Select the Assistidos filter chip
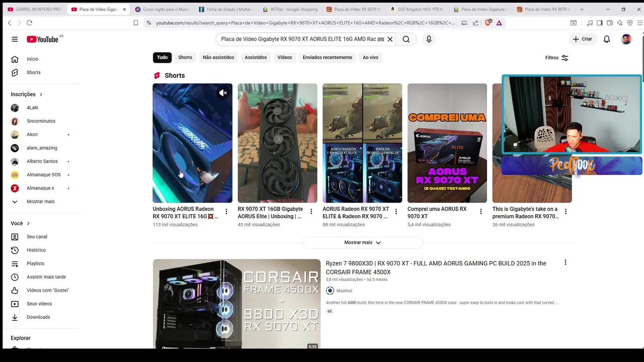The width and height of the screenshot is (644, 362). point(256,57)
